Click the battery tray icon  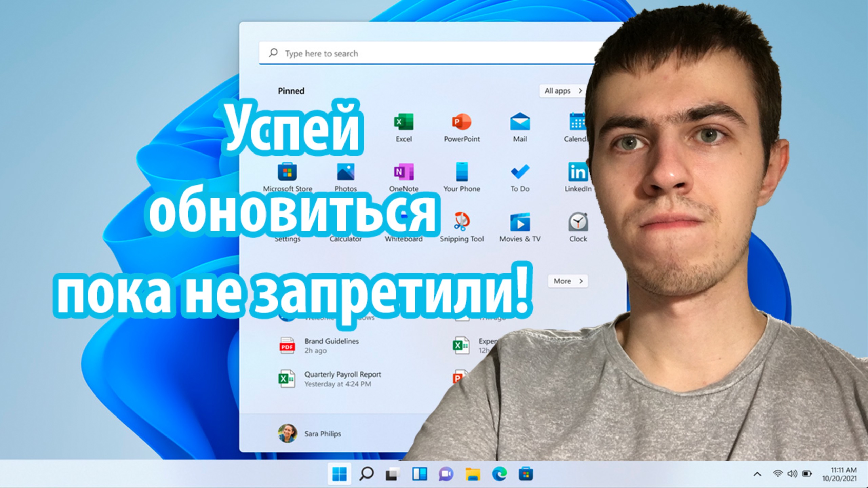click(807, 473)
